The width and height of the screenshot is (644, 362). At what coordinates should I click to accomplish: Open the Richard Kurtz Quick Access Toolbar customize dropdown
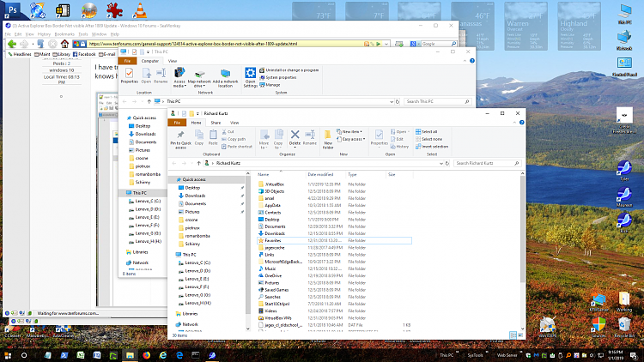point(197,114)
